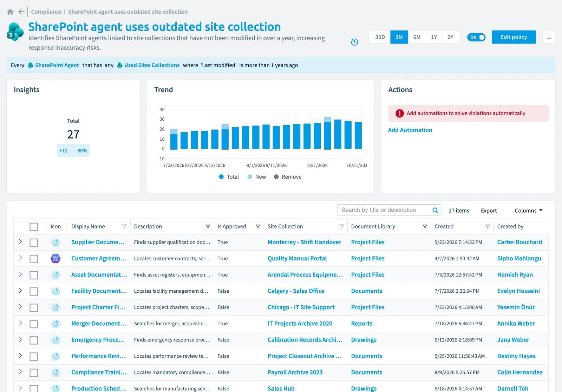
Task: Export the items list
Action: point(489,211)
